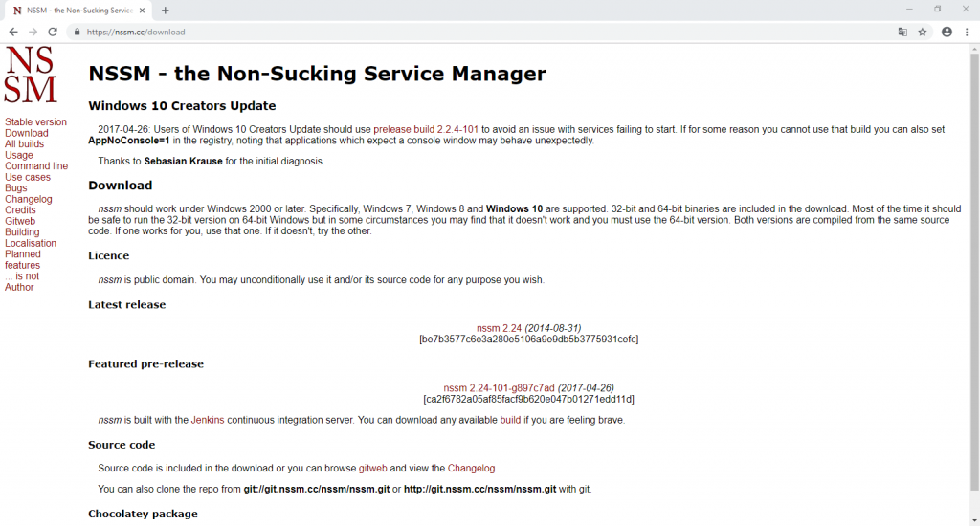Viewport: 980px width, 526px height.
Task: Open the Gitweb sidebar link
Action: point(20,221)
